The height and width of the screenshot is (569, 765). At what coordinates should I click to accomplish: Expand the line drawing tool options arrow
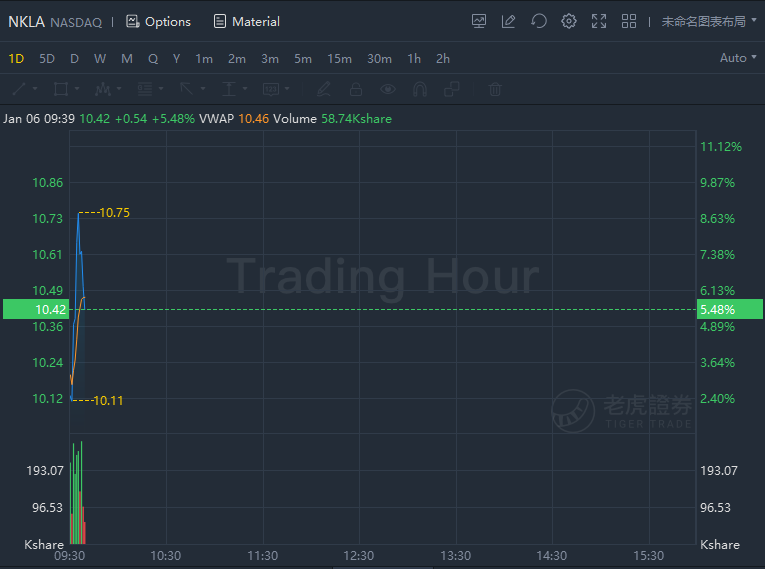click(x=35, y=89)
